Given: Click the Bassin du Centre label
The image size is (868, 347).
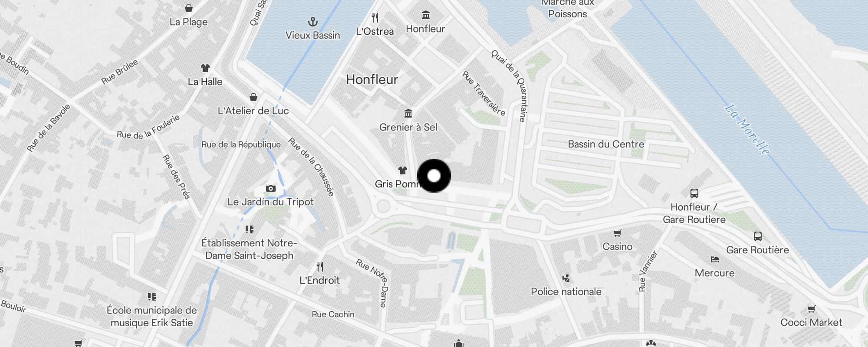Looking at the screenshot, I should pos(606,144).
